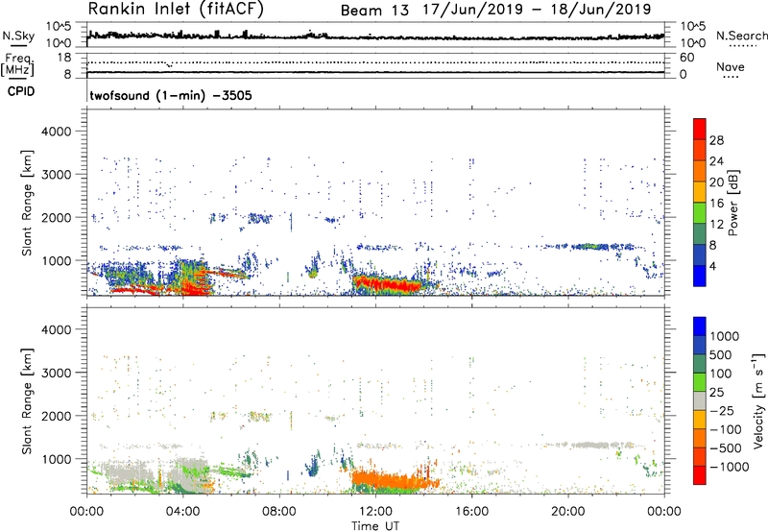This screenshot has width=768, height=532.
Task: Click the 'Nave' legend label
Action: click(731, 67)
